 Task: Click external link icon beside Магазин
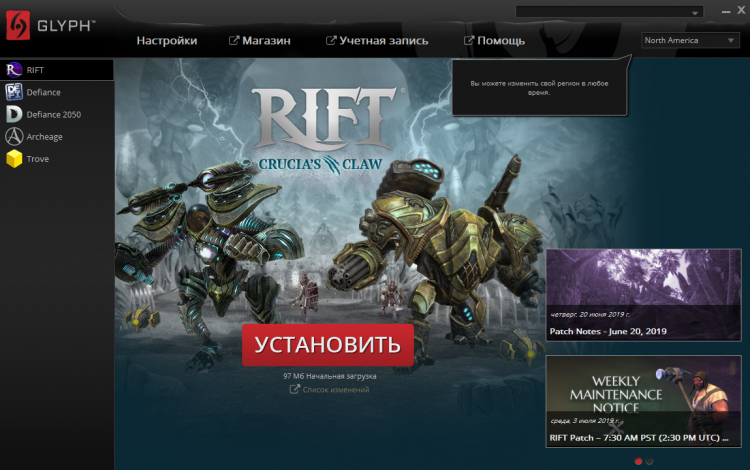[x=233, y=41]
